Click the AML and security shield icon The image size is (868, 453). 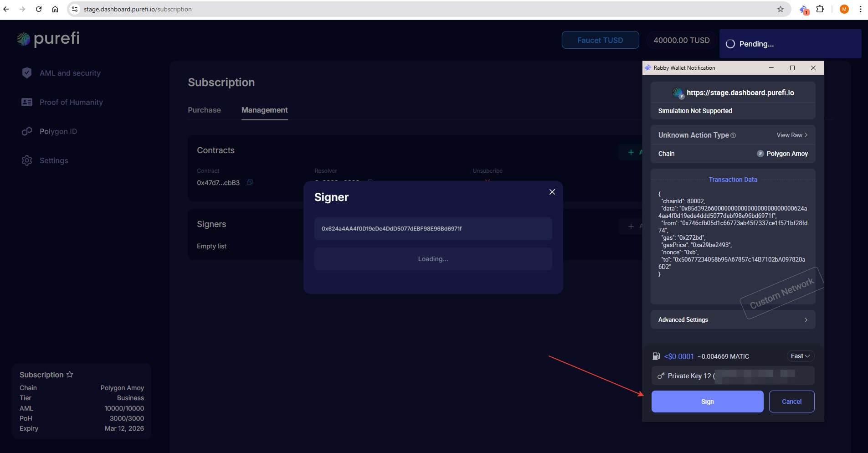[27, 73]
